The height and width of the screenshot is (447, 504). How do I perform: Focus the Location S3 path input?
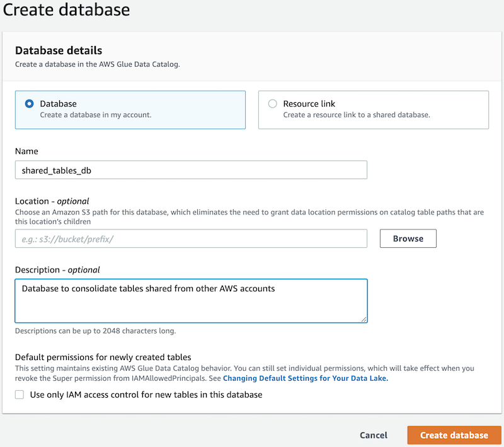(x=191, y=239)
